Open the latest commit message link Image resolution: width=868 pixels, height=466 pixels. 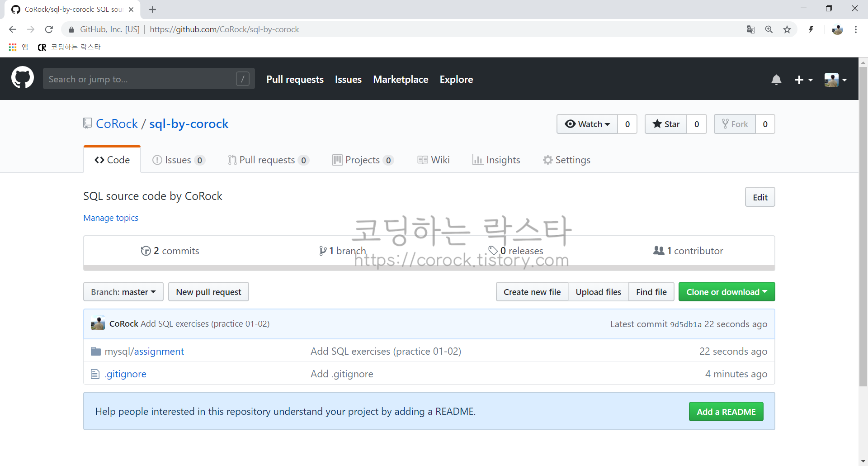pyautogui.click(x=205, y=323)
